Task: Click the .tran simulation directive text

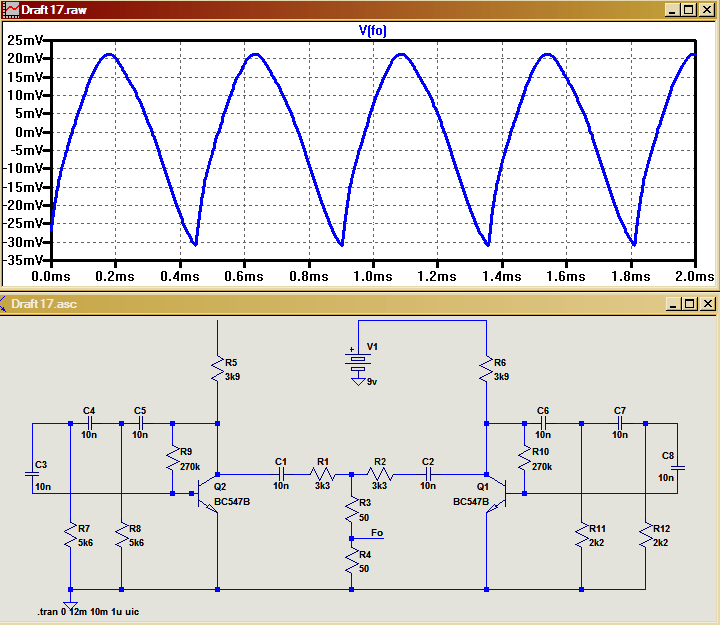Action: click(x=88, y=612)
